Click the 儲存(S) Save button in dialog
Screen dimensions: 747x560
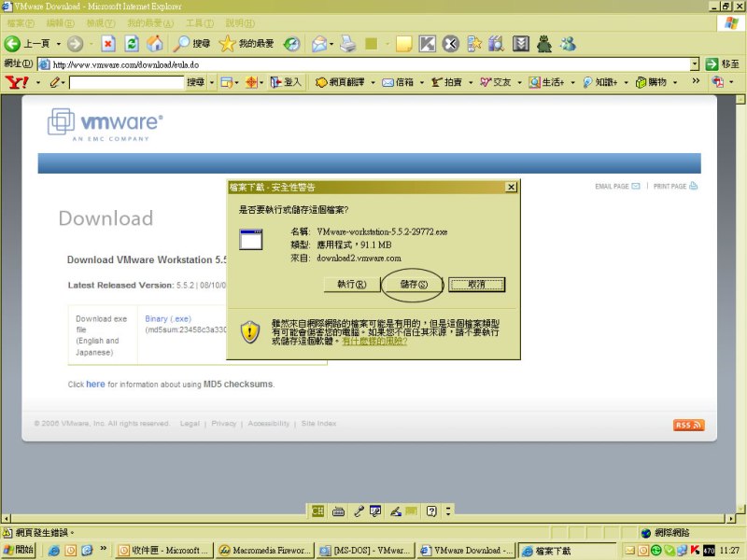click(414, 285)
